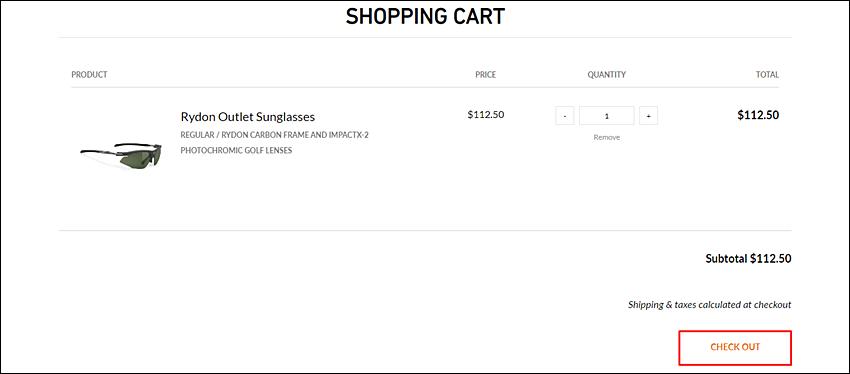Click the TOTAL column header

[x=767, y=75]
